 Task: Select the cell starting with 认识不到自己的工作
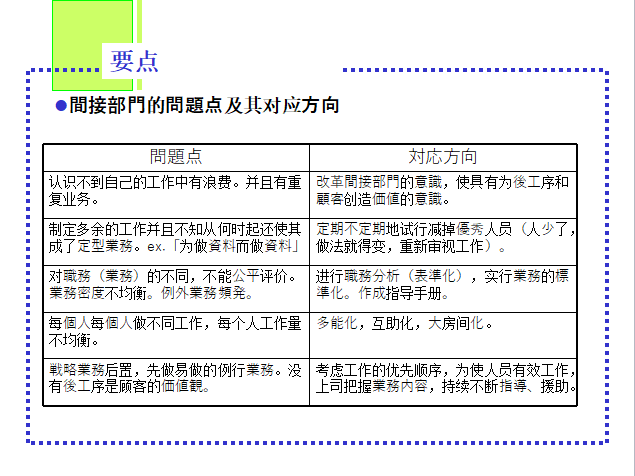click(176, 190)
